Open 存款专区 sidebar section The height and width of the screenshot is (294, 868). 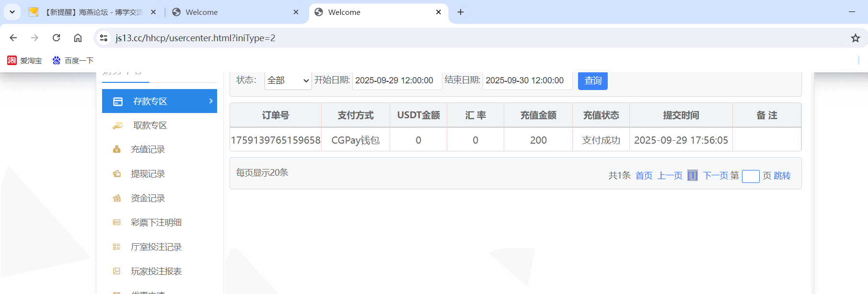click(x=160, y=101)
